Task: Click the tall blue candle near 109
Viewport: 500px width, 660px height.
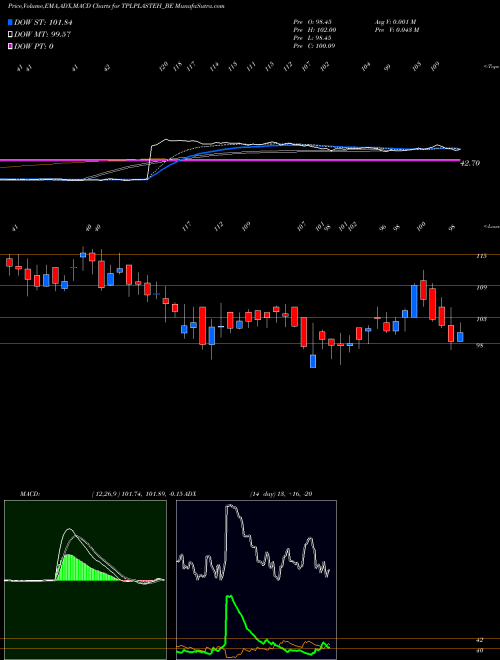Action: click(414, 301)
